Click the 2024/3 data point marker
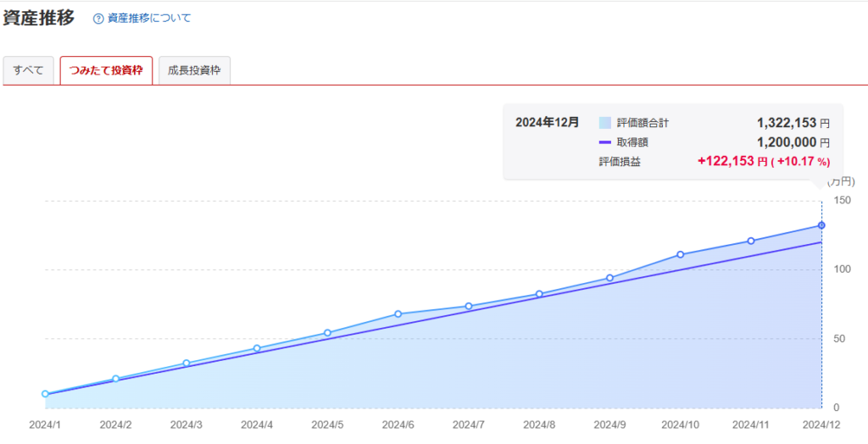This screenshot has height=444, width=868. 186,364
